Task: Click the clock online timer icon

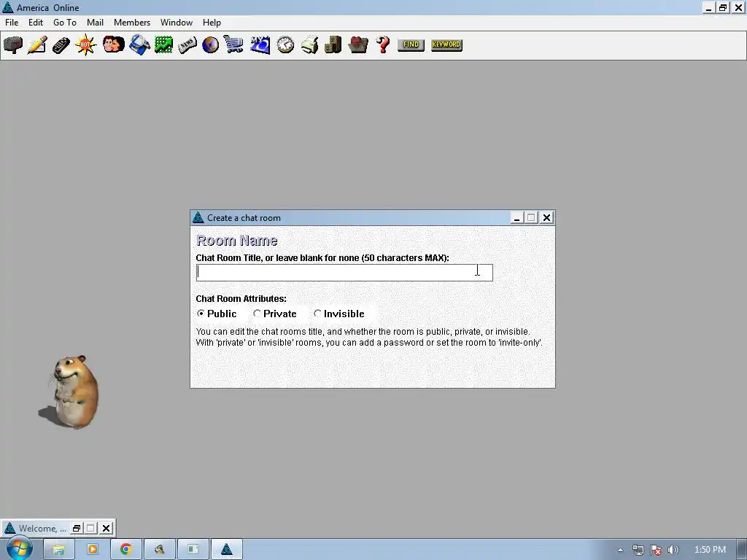Action: pos(285,45)
